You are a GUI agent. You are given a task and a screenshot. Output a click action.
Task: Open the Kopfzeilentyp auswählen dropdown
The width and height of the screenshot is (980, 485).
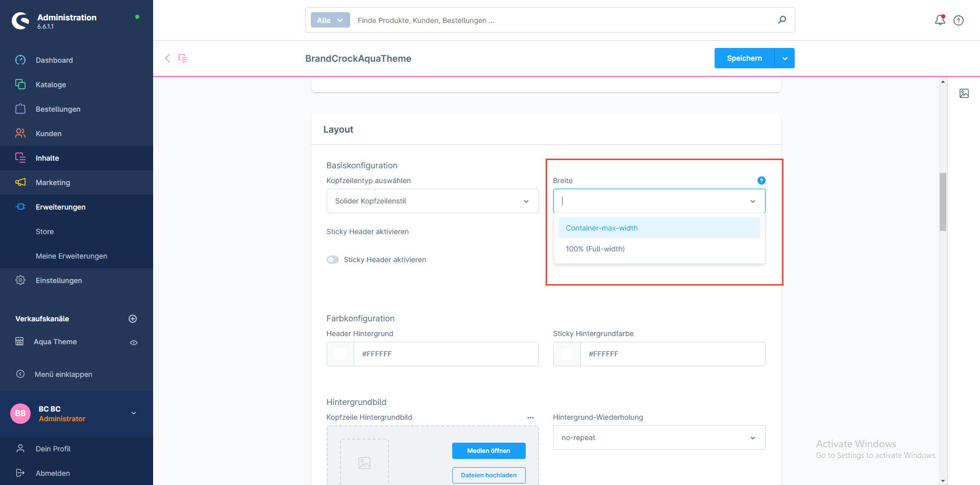[432, 201]
